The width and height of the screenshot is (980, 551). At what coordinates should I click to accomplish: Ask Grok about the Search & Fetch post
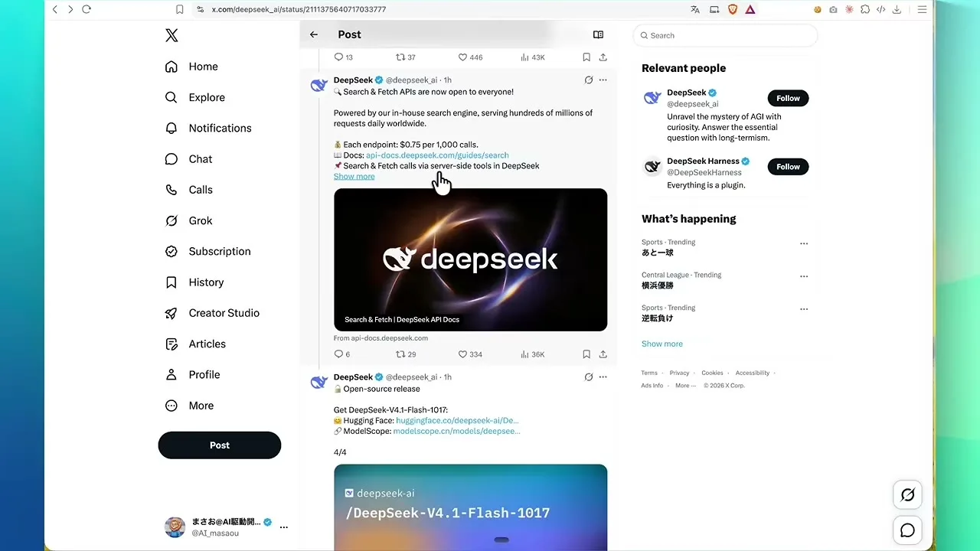coord(588,80)
